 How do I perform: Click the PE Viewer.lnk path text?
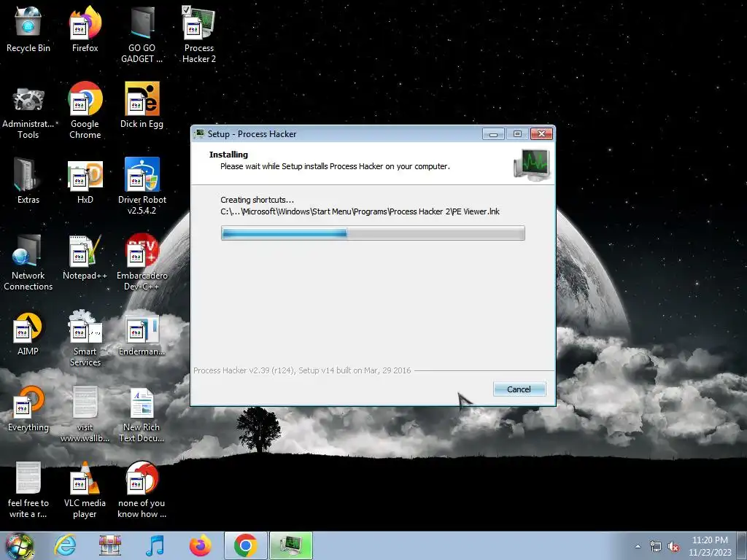tap(360, 211)
